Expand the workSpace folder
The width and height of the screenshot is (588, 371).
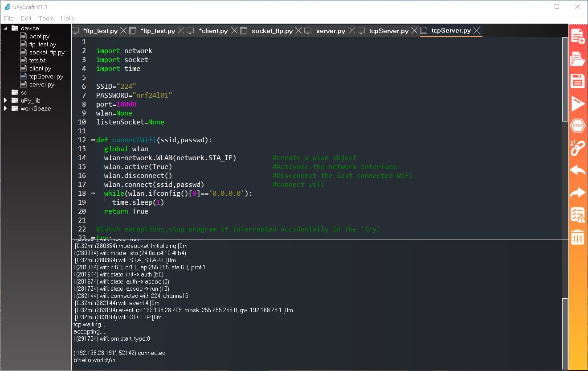coord(6,108)
